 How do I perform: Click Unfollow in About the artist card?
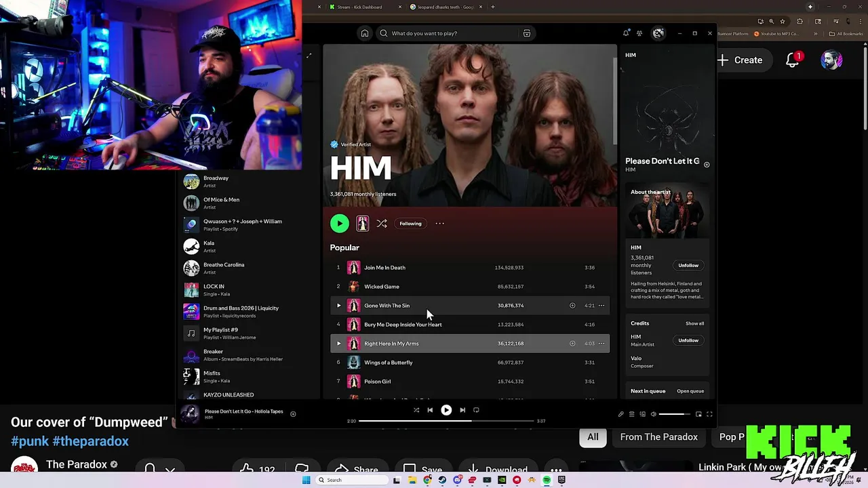[688, 266]
